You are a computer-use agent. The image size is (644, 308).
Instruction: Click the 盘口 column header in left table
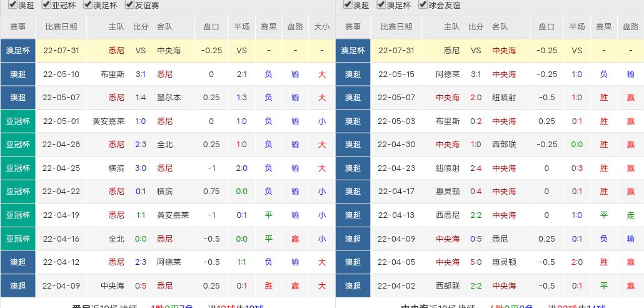tap(211, 27)
